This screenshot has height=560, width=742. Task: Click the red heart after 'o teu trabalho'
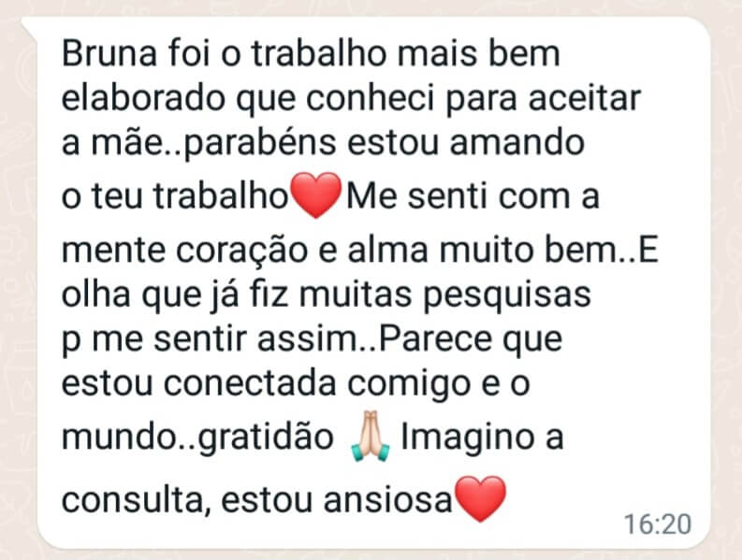(316, 194)
